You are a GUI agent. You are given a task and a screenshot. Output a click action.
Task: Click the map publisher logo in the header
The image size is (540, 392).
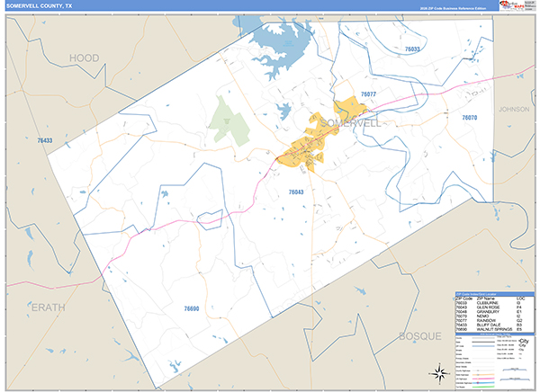pos(513,5)
